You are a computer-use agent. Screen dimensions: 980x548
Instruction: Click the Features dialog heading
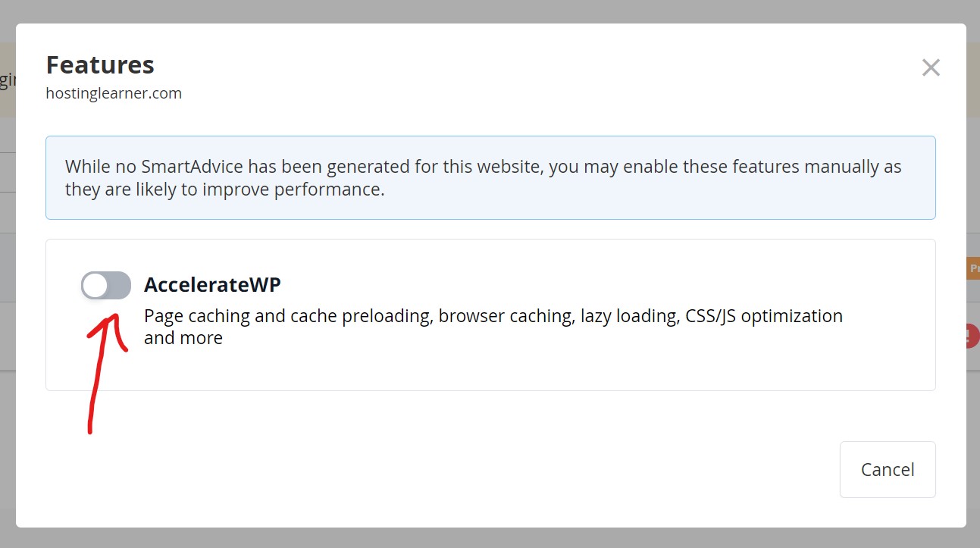coord(100,65)
